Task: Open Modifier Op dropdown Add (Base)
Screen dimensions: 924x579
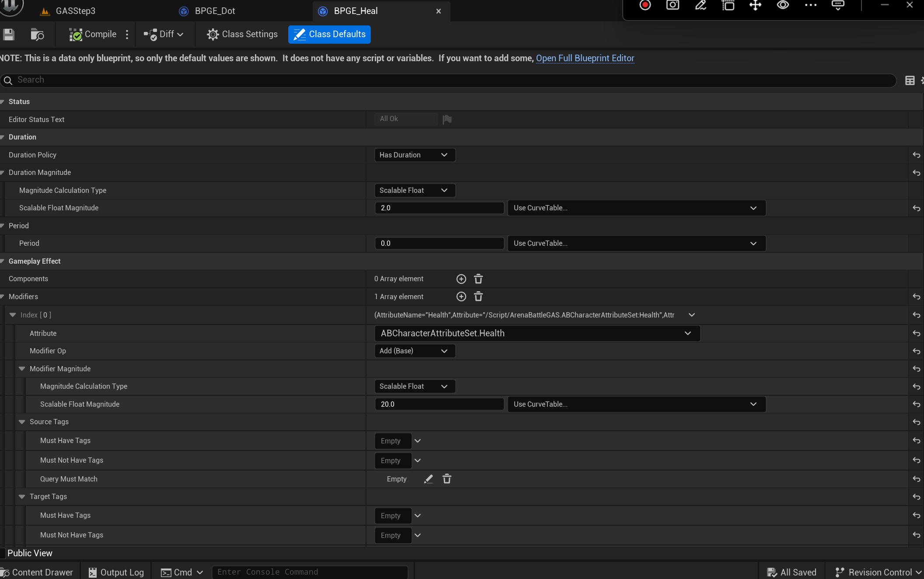Action: click(415, 351)
